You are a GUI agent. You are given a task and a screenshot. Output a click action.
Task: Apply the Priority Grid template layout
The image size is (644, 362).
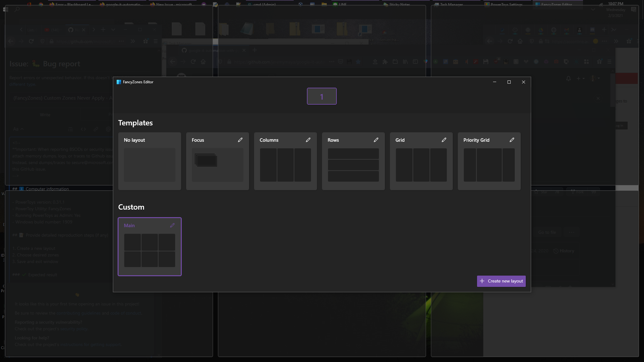(489, 165)
